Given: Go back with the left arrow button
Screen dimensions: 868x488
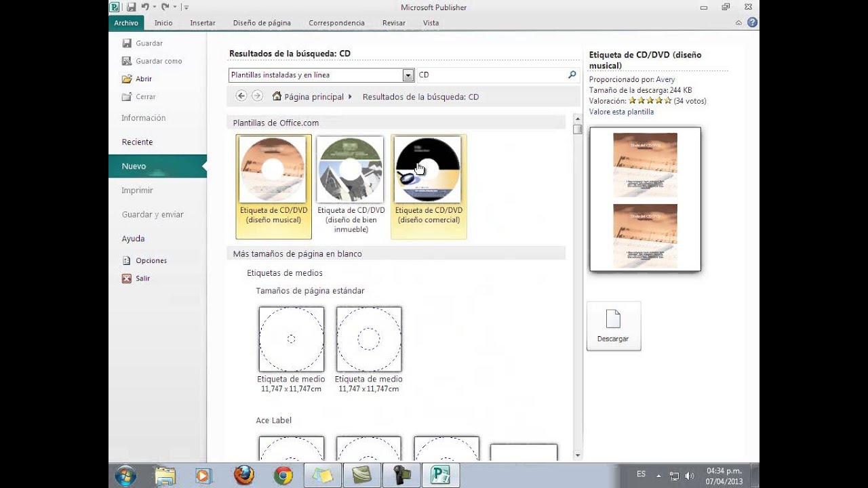Looking at the screenshot, I should (241, 96).
